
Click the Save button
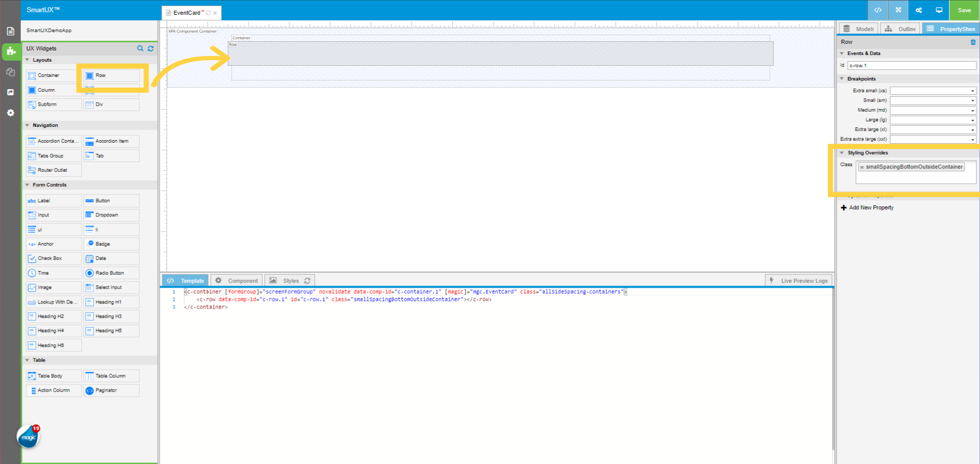click(964, 10)
